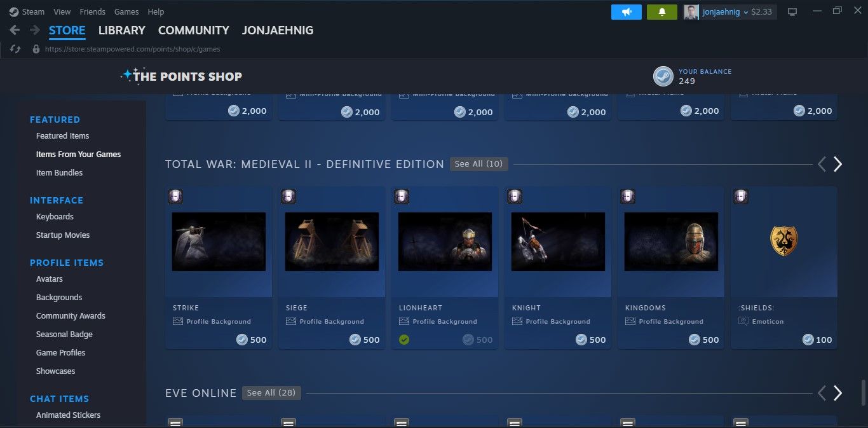Click the green owned checkmark on Lionheart
This screenshot has width=868, height=428.
point(404,339)
